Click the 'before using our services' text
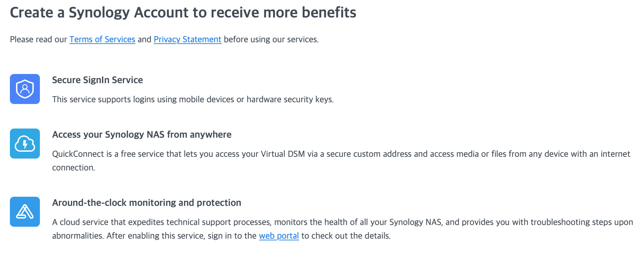Image resolution: width=644 pixels, height=254 pixels. [271, 40]
